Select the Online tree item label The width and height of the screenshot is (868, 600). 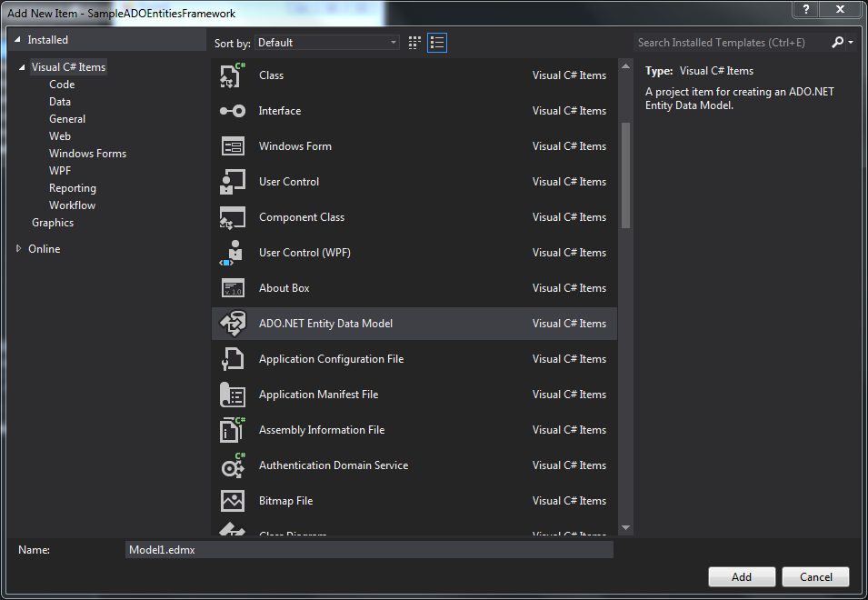45,248
